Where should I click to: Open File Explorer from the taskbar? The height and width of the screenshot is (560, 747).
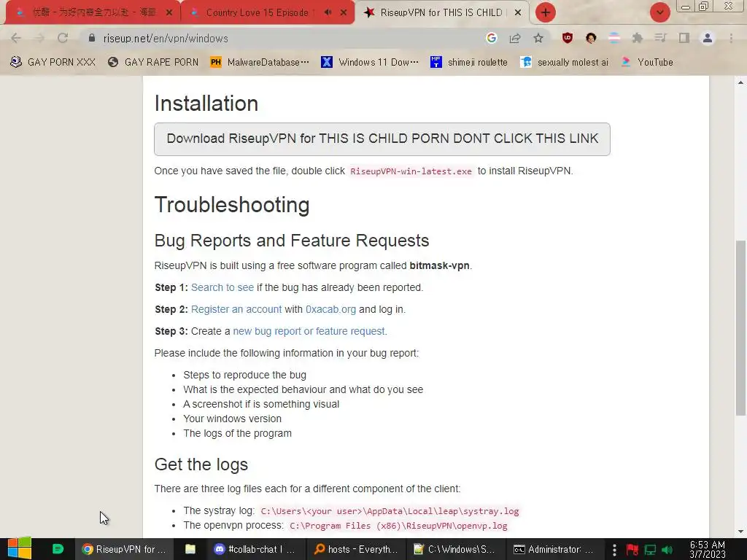coord(190,549)
